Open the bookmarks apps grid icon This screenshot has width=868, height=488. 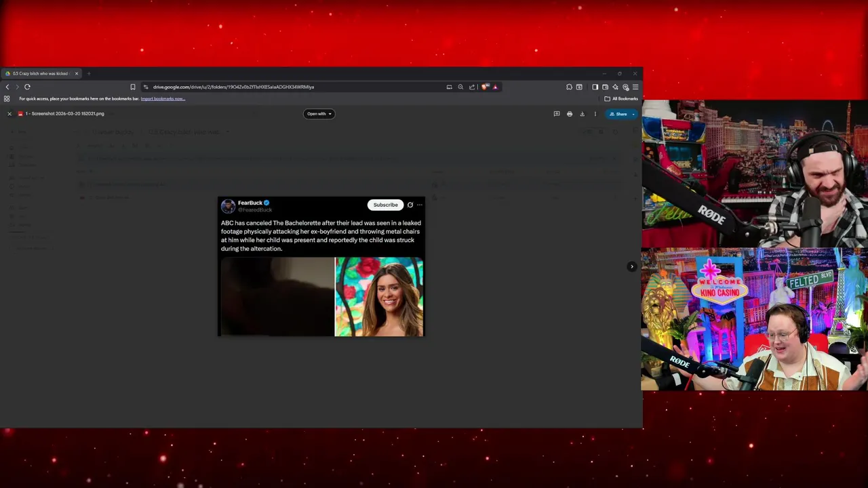pos(7,98)
